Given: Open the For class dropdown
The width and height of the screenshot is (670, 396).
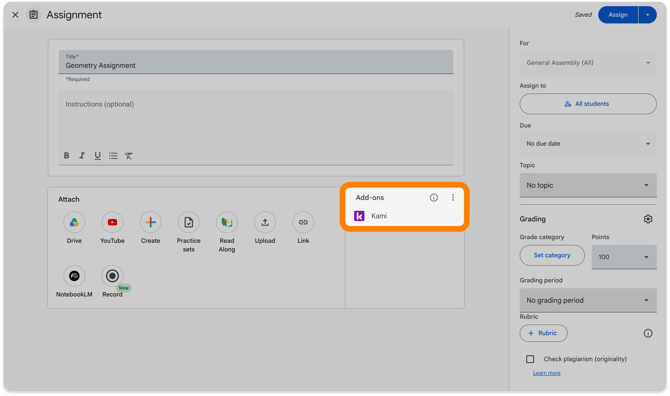Looking at the screenshot, I should click(588, 63).
